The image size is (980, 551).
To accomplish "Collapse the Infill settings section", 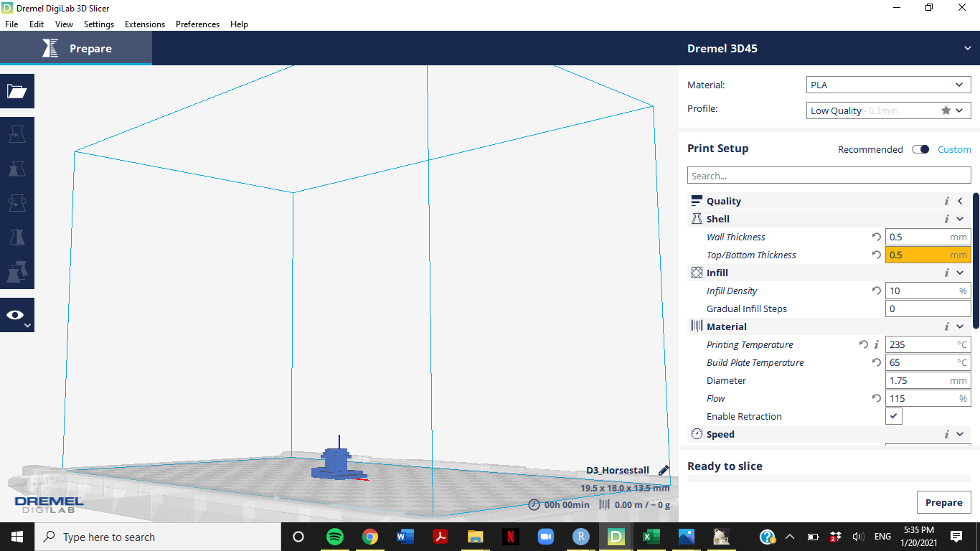I will coord(960,273).
